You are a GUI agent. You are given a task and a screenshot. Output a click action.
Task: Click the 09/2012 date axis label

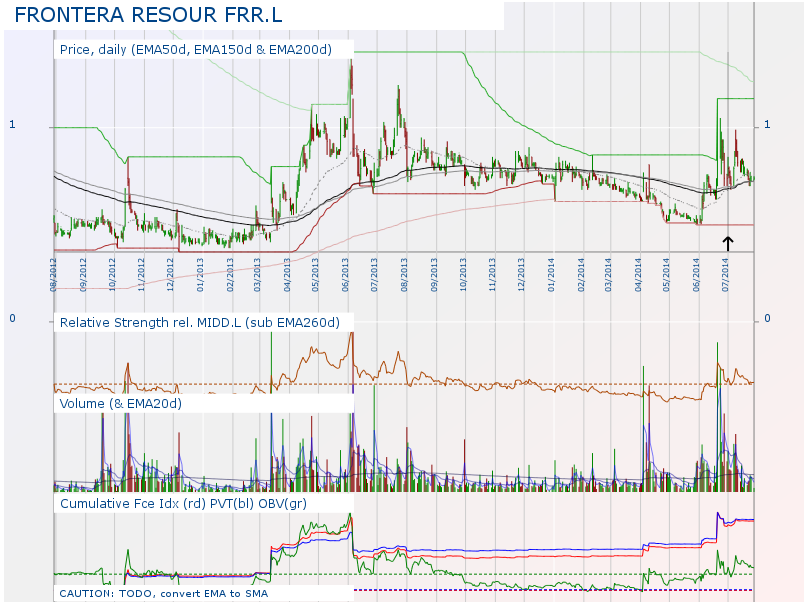(83, 275)
